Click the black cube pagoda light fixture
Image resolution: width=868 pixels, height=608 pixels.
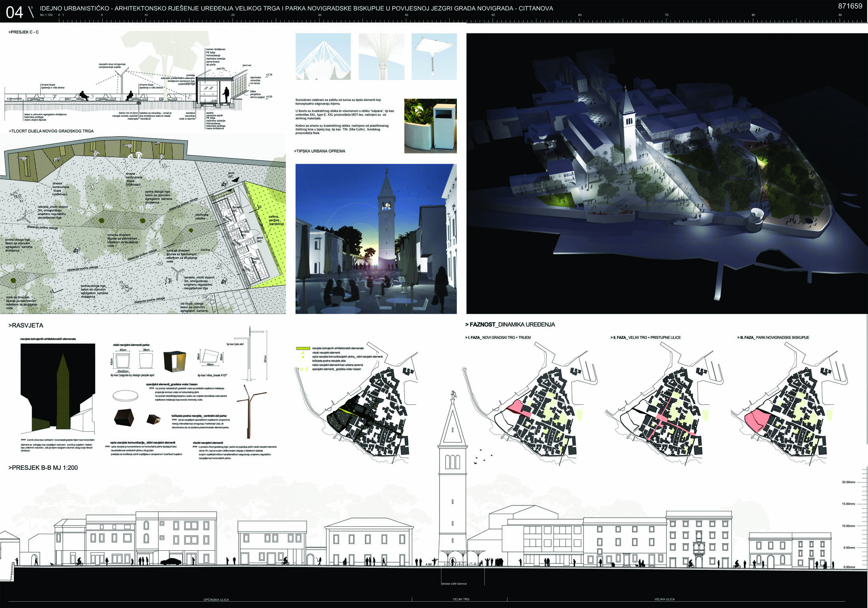(176, 361)
